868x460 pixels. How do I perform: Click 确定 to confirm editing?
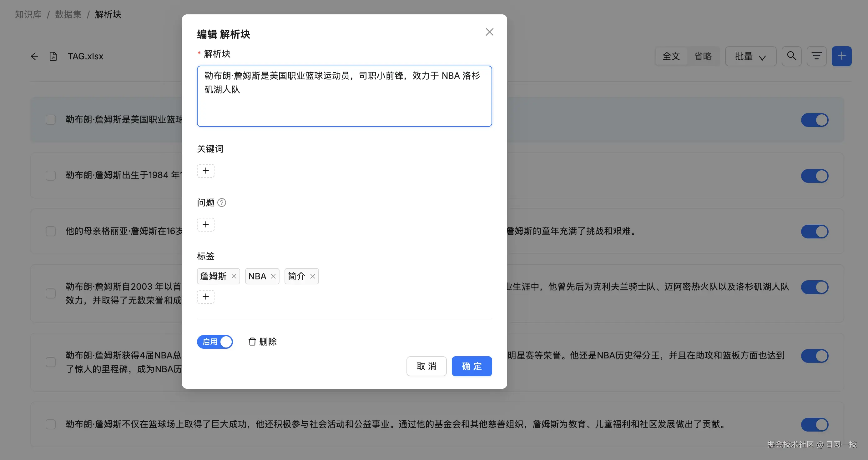click(x=472, y=366)
